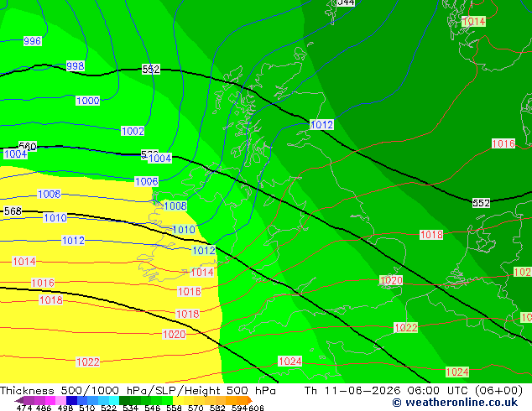This screenshot has width=532, height=411.
Task: Click the red 1016 label at right edge
Action: pos(503,143)
